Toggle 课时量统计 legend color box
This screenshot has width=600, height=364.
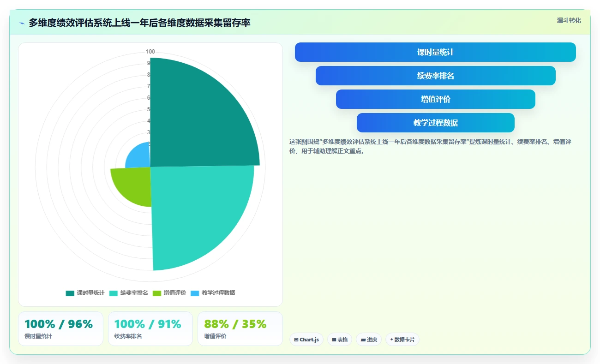tap(70, 293)
